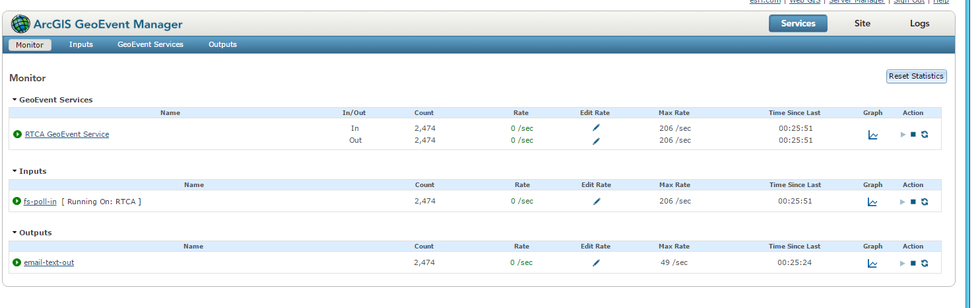This screenshot has width=980, height=308.
Task: Edit the rate for fs-poll-in input
Action: (597, 202)
